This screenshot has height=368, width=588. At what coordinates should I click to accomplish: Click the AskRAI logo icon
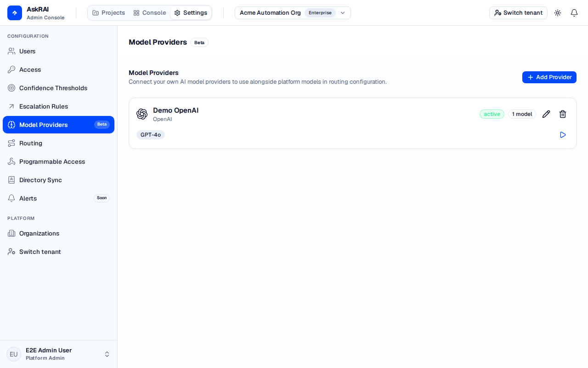[x=15, y=13]
